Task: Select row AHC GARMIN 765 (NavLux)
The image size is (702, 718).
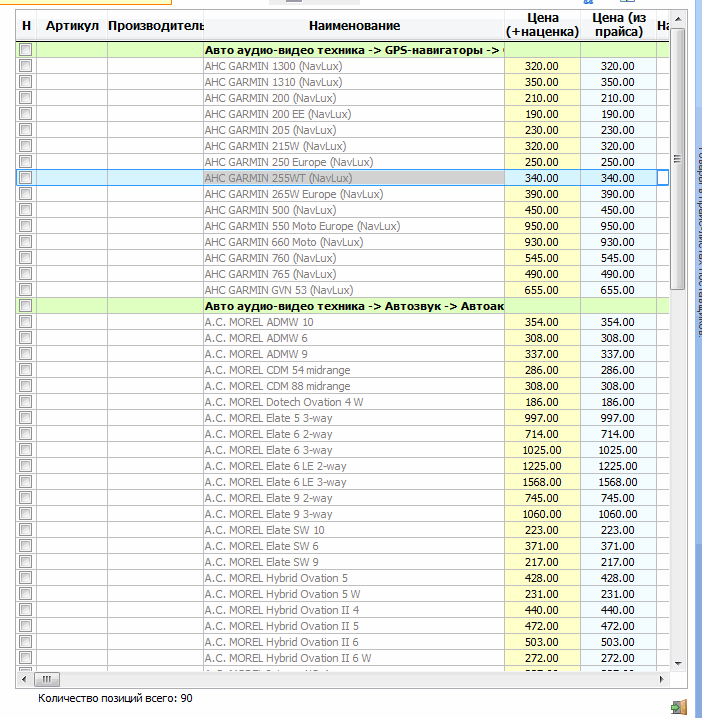Action: 343,274
